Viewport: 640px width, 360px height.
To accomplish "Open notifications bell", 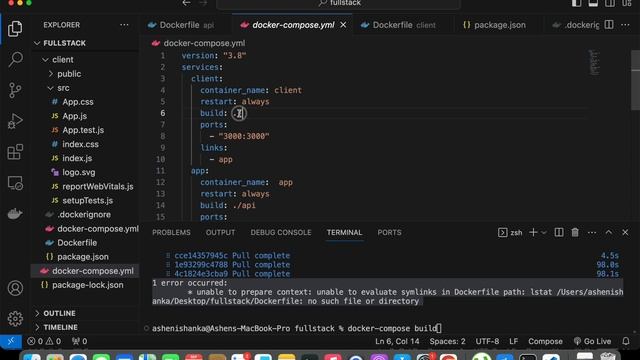I will (626, 341).
